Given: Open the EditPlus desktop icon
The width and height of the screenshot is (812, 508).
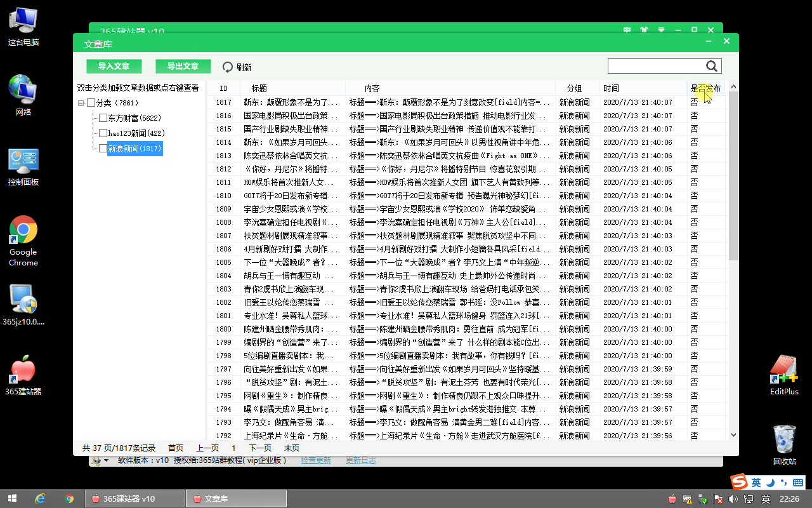Looking at the screenshot, I should click(x=784, y=375).
